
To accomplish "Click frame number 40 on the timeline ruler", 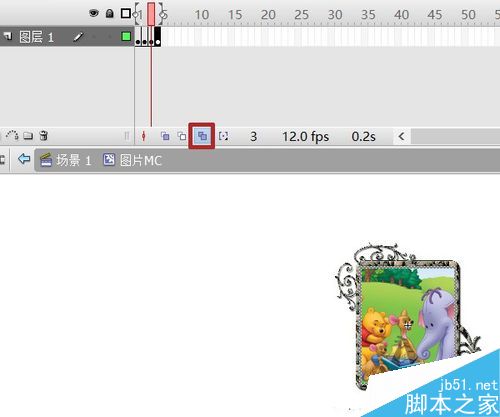I will point(401,15).
